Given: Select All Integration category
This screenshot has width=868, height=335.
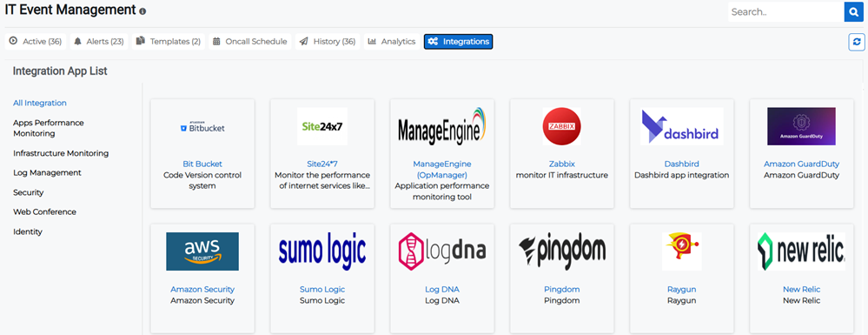Looking at the screenshot, I should point(40,104).
